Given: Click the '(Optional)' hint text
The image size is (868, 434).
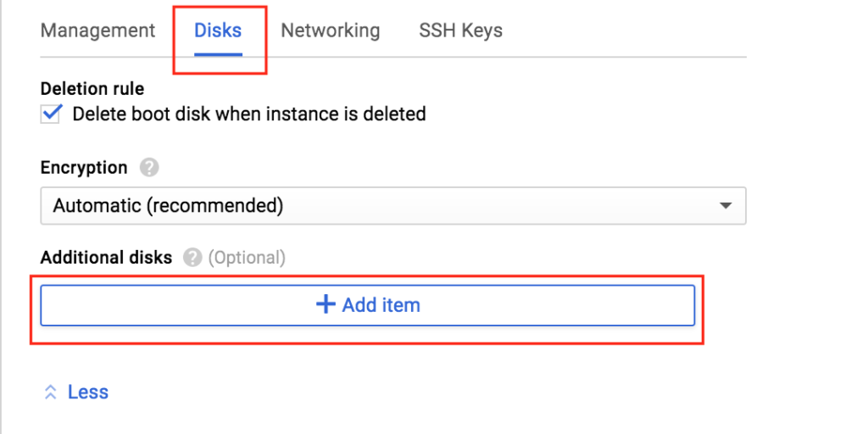Looking at the screenshot, I should (x=247, y=258).
